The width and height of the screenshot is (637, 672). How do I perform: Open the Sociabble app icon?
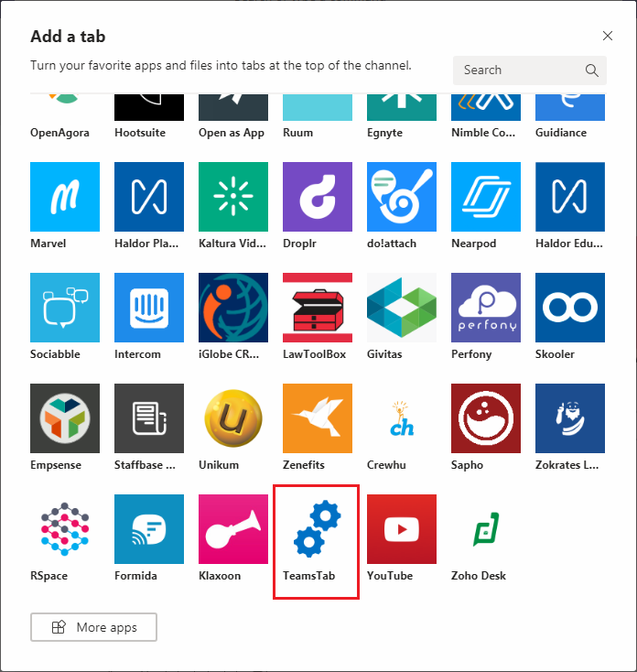[x=65, y=308]
